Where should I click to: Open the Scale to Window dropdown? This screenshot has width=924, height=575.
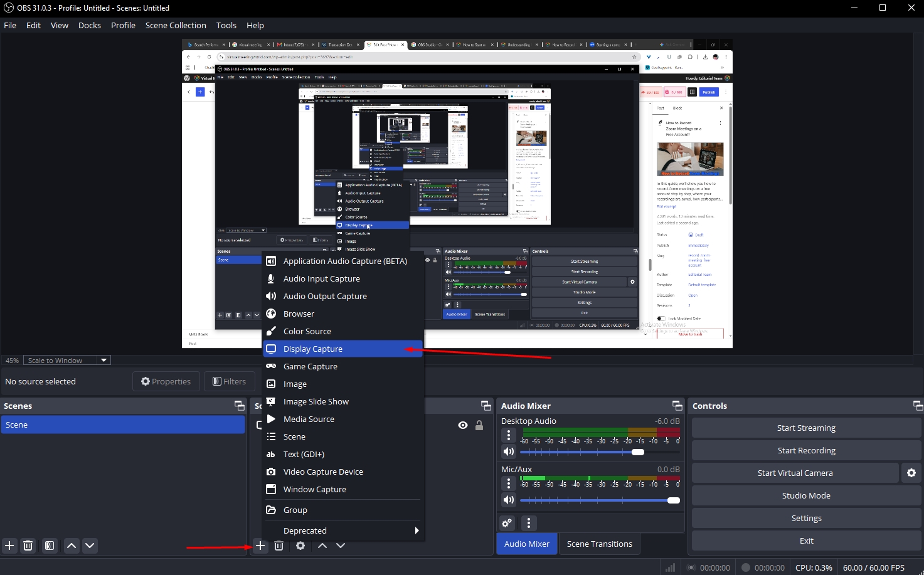click(x=67, y=361)
